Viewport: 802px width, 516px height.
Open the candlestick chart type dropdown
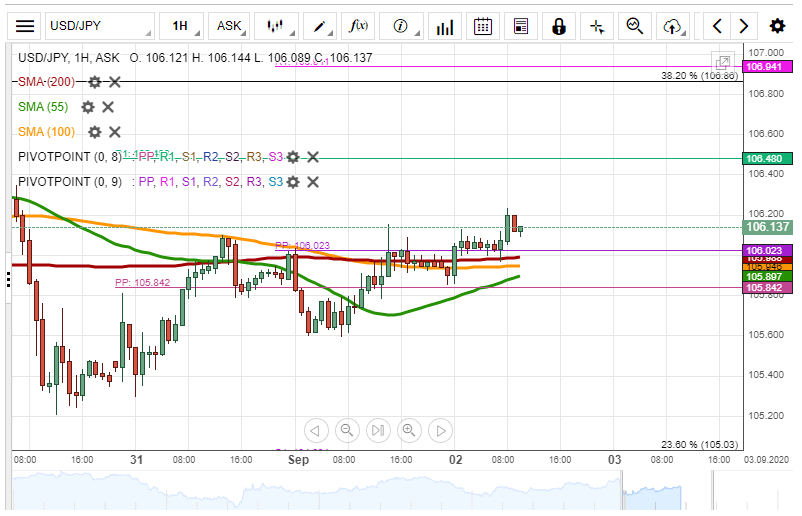pyautogui.click(x=276, y=26)
